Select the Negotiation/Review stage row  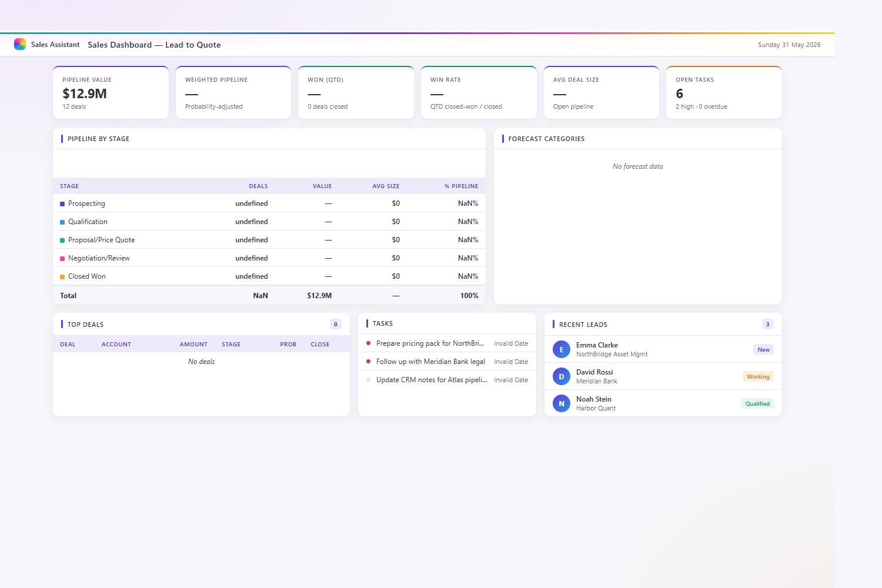pos(269,258)
